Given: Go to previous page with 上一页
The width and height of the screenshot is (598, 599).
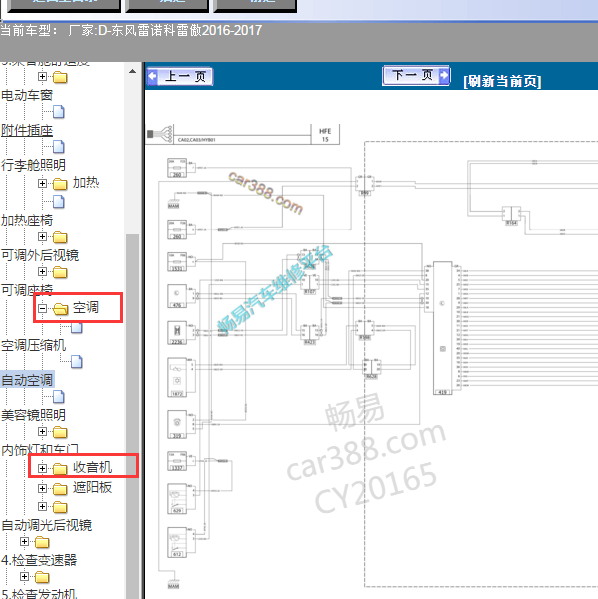Looking at the screenshot, I should pos(180,76).
